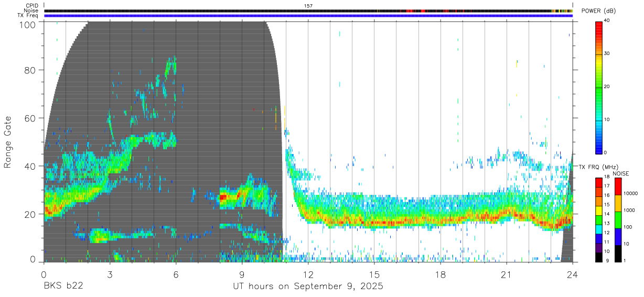Click the x-axis hour label 9

(x=242, y=274)
